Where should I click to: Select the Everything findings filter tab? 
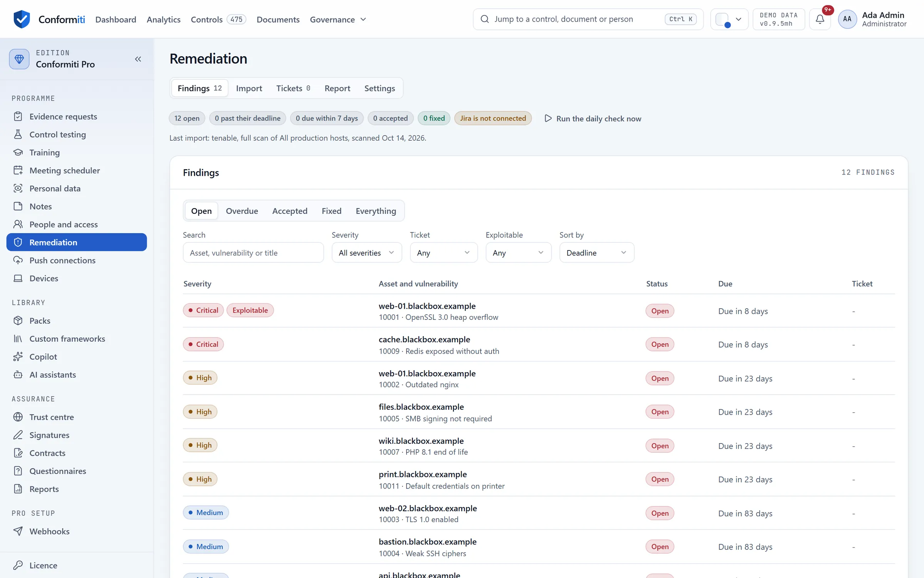pos(376,211)
